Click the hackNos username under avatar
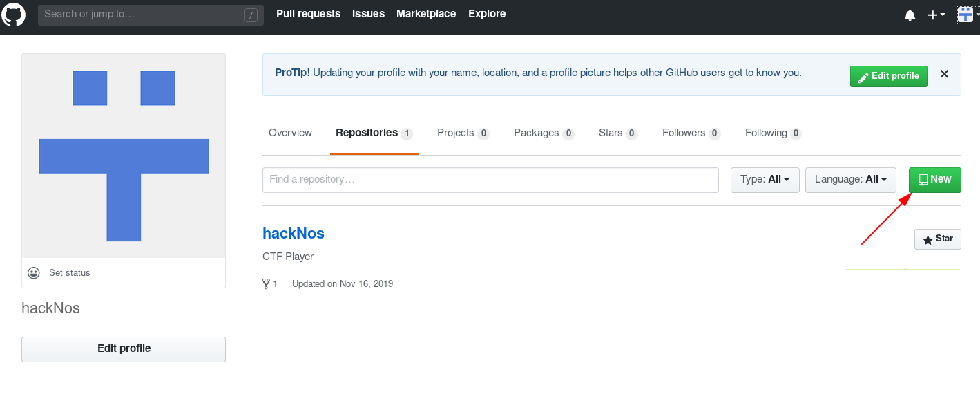The width and height of the screenshot is (980, 410). [51, 308]
